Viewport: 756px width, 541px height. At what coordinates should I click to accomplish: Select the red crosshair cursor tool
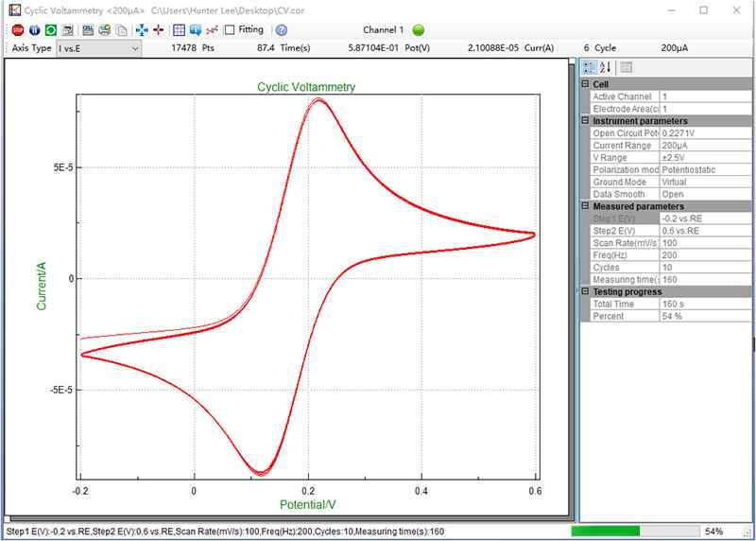pos(158,30)
